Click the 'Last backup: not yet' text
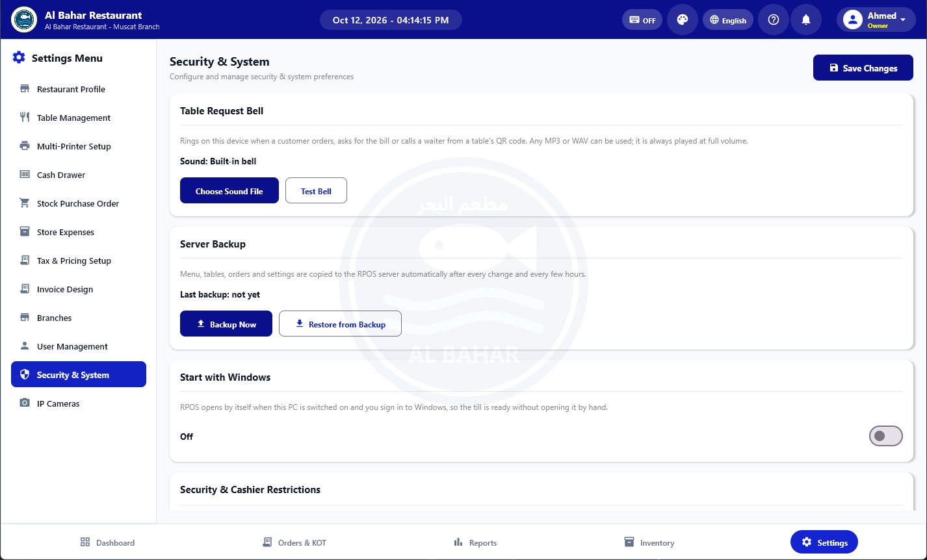 click(x=220, y=294)
